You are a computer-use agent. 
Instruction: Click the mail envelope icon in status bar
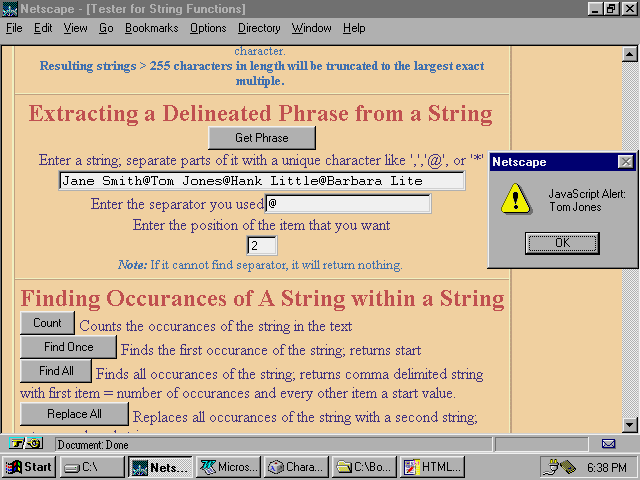point(608,443)
